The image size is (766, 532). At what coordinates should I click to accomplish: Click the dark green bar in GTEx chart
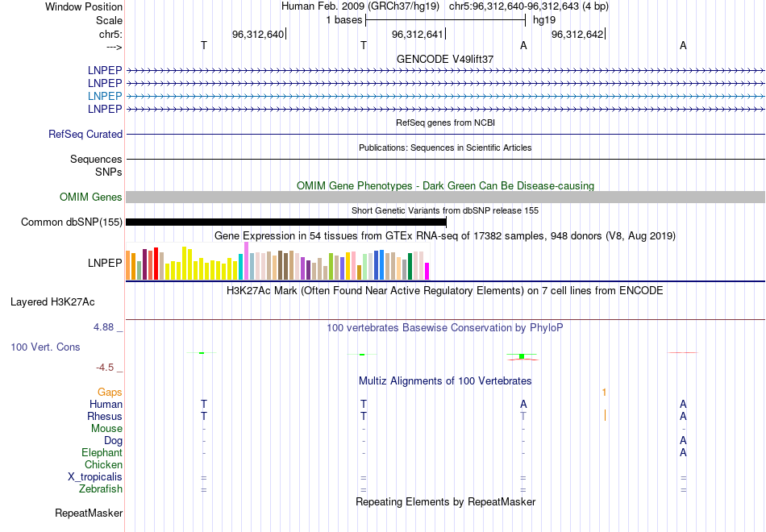pos(410,266)
